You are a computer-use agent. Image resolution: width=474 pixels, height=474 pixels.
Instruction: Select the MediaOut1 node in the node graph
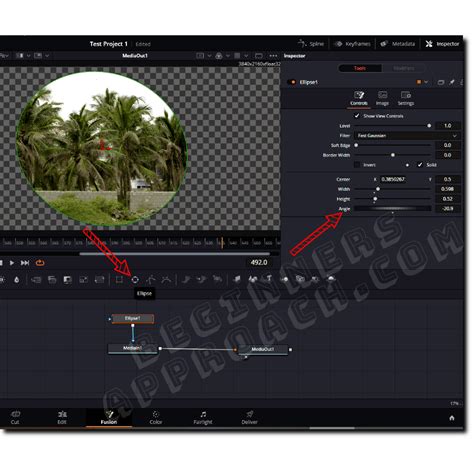coord(263,349)
